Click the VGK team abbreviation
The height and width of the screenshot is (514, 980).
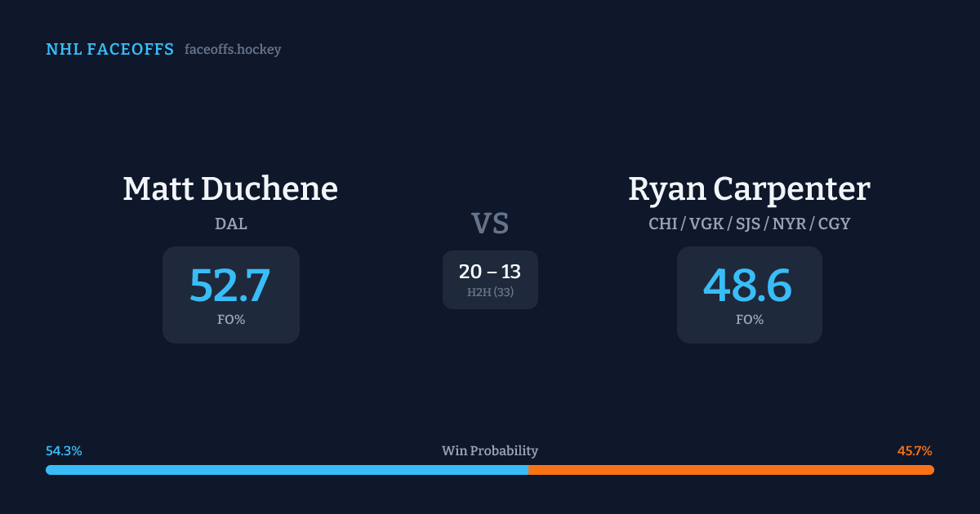(707, 224)
